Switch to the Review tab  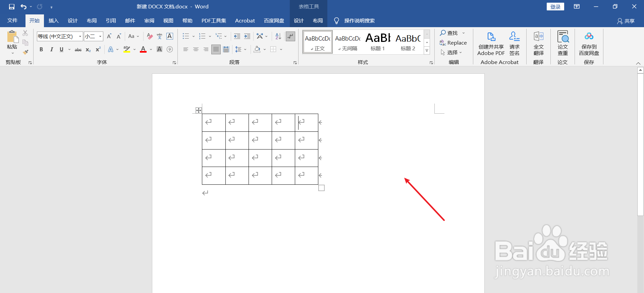[x=149, y=21]
